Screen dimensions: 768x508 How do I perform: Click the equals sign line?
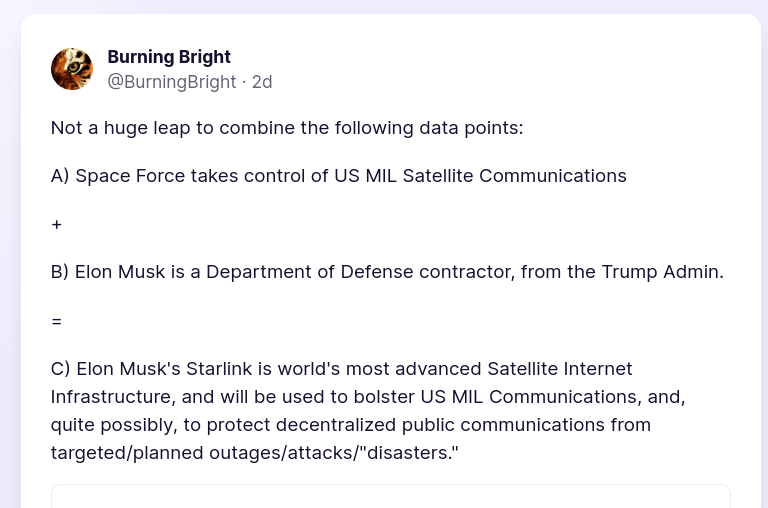tap(57, 320)
